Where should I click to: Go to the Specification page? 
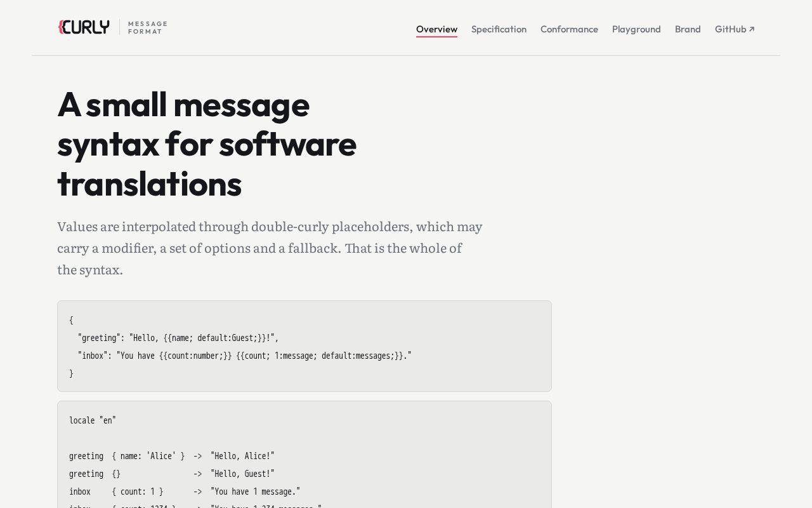point(499,29)
